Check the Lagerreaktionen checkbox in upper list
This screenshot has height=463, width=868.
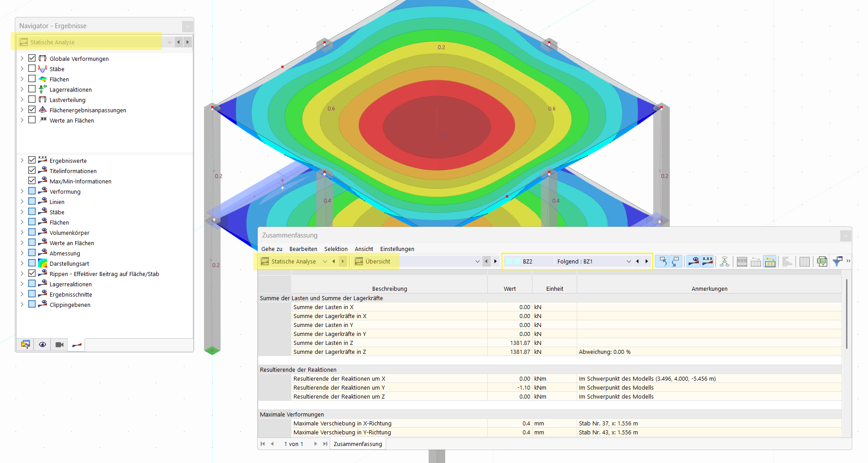[x=32, y=89]
